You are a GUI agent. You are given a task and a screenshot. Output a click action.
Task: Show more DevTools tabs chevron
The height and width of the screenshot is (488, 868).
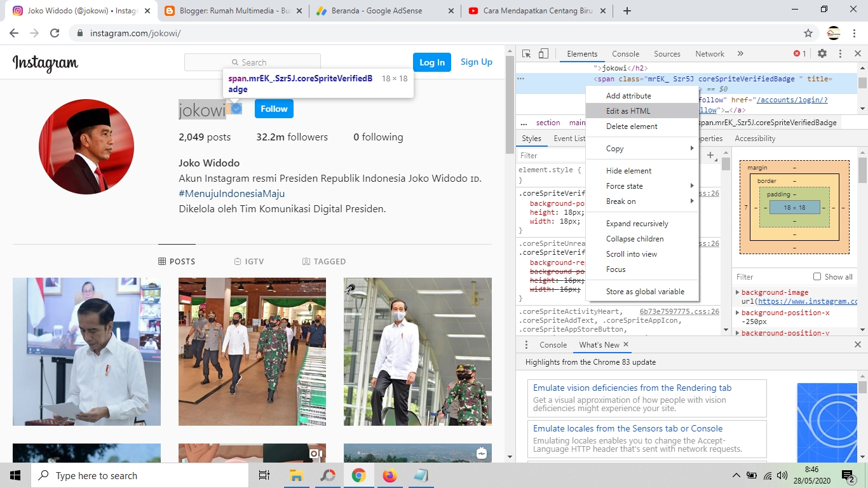pos(740,54)
